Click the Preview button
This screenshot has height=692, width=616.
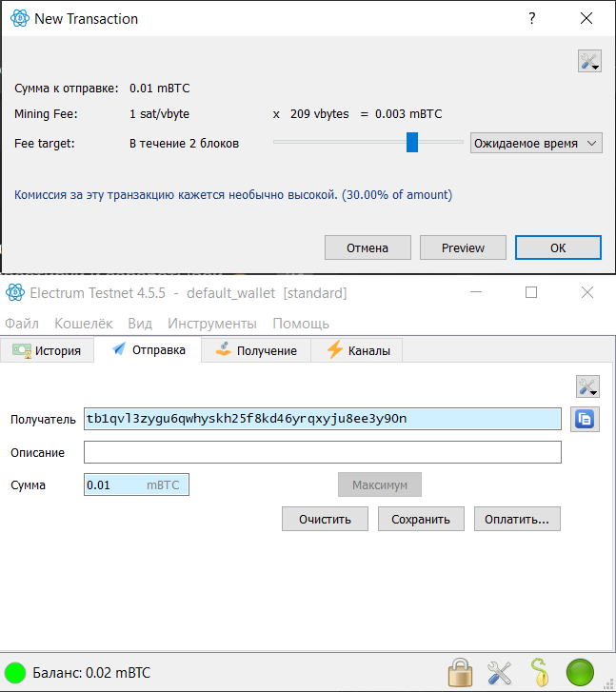tap(463, 248)
